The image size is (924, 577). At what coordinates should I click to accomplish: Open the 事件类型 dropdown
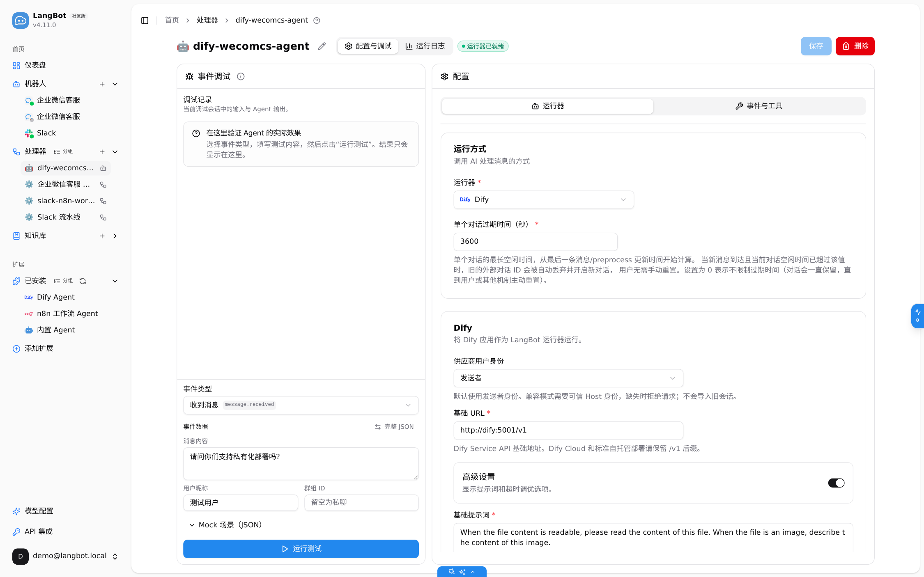coord(301,405)
